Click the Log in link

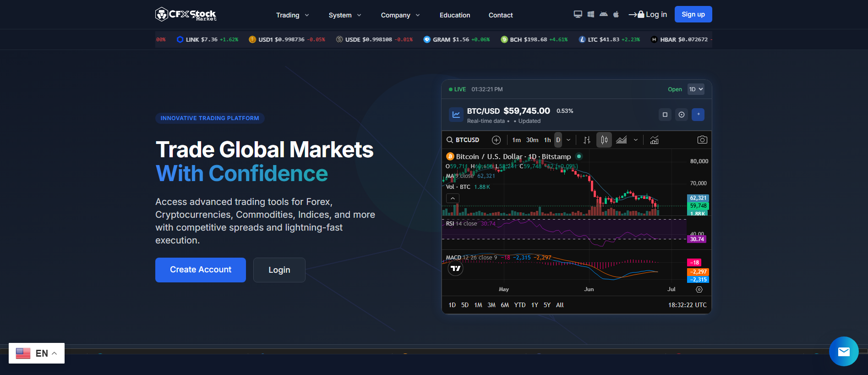(x=648, y=14)
